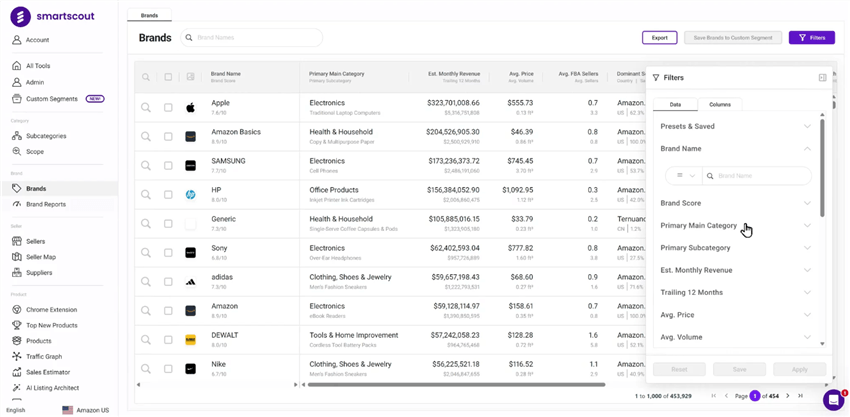This screenshot has height=417, width=850.
Task: Open the Suppliers icon
Action: 17,273
